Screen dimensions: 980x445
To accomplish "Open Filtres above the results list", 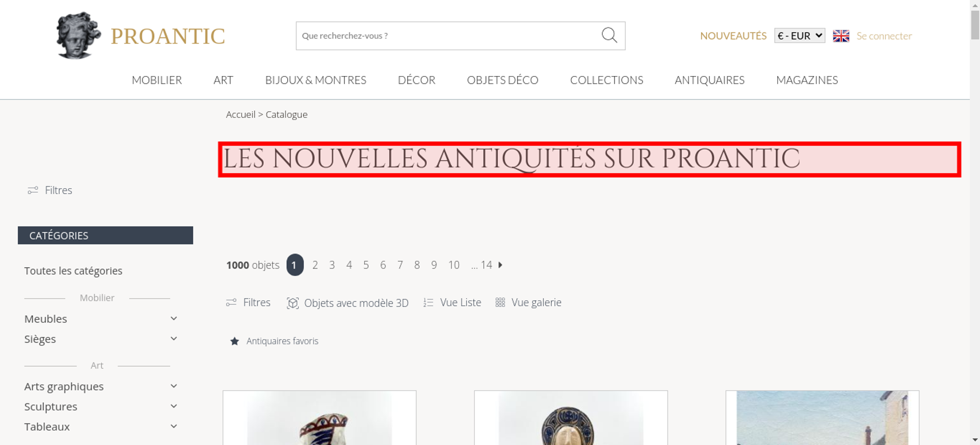I will point(248,302).
